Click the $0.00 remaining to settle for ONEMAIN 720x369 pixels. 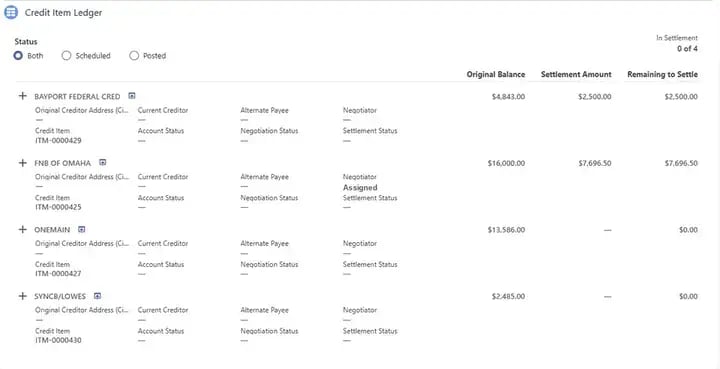point(688,230)
